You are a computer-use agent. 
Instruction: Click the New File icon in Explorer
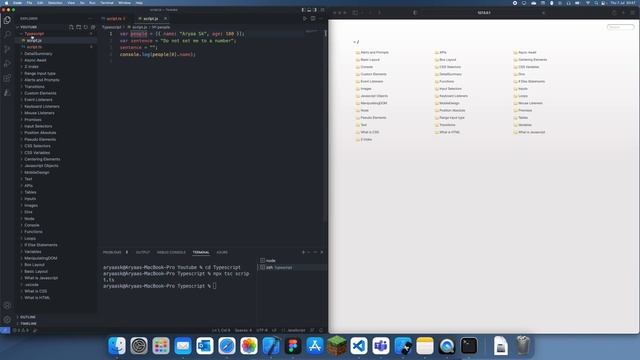[x=71, y=27]
